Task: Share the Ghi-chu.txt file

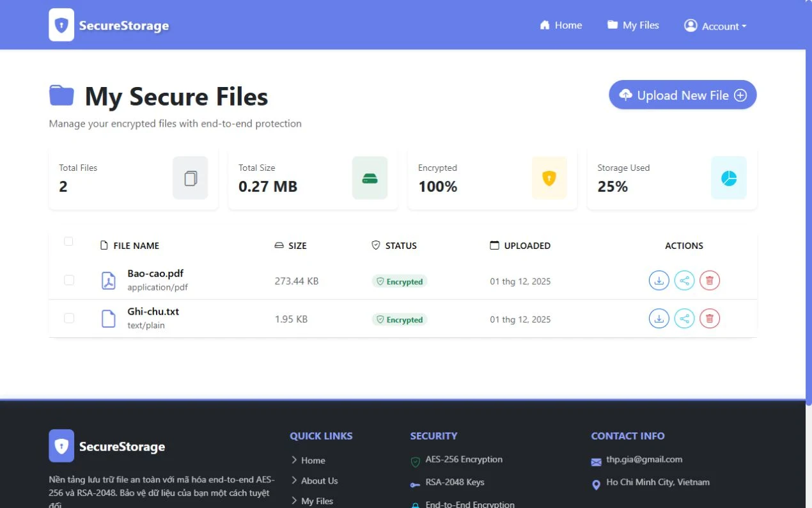Action: coord(684,318)
